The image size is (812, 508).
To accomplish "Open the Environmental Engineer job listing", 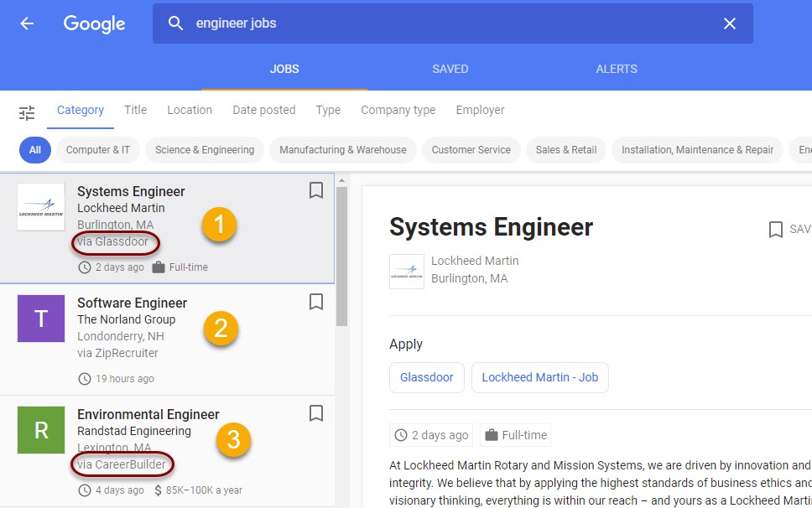I will click(x=148, y=414).
